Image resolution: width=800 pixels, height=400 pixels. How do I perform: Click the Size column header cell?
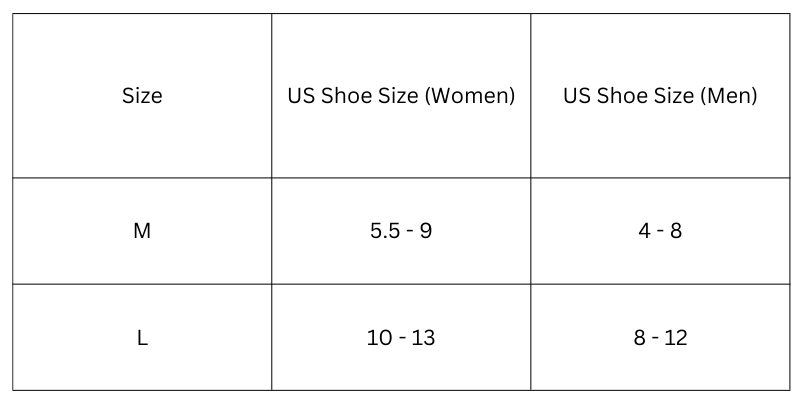(142, 96)
